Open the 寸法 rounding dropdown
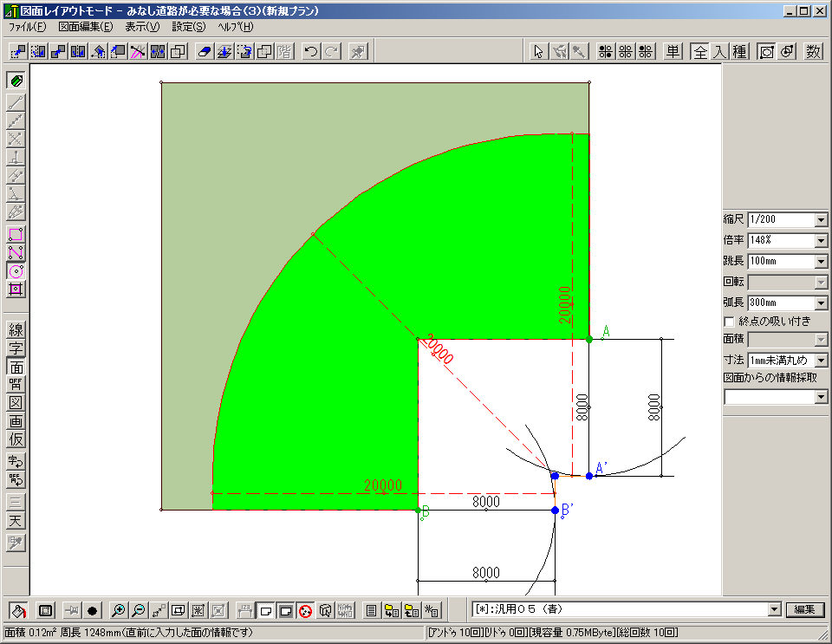The image size is (832, 644). (x=821, y=361)
